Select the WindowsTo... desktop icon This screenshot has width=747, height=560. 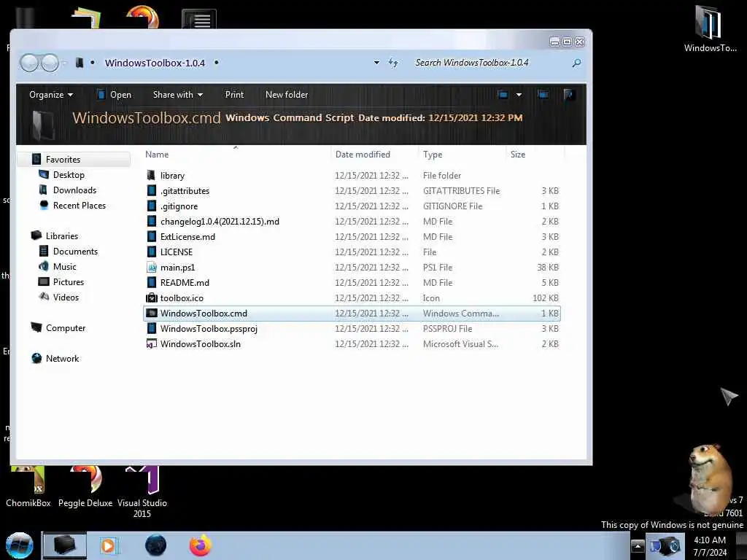(x=710, y=28)
